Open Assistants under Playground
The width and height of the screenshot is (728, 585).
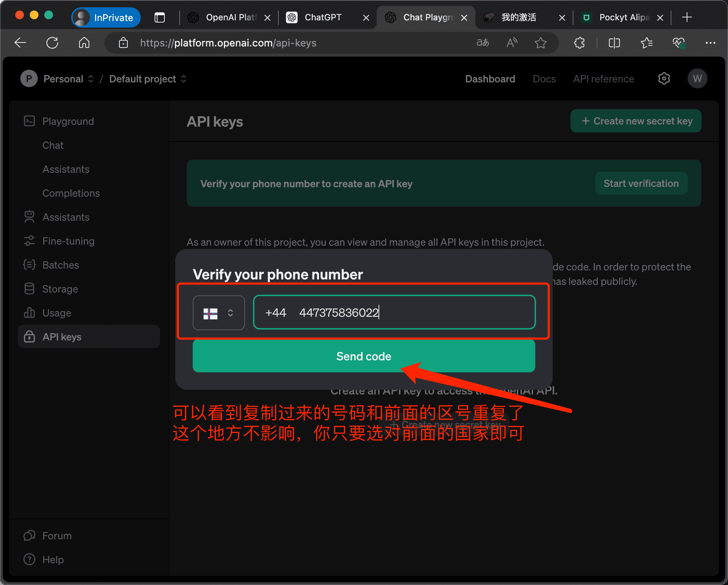66,169
